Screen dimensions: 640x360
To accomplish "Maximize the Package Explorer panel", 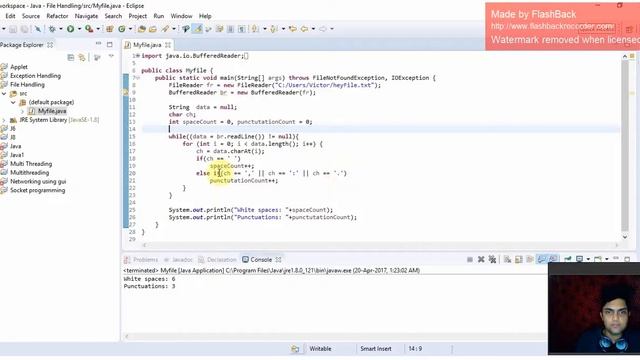I will [110, 44].
